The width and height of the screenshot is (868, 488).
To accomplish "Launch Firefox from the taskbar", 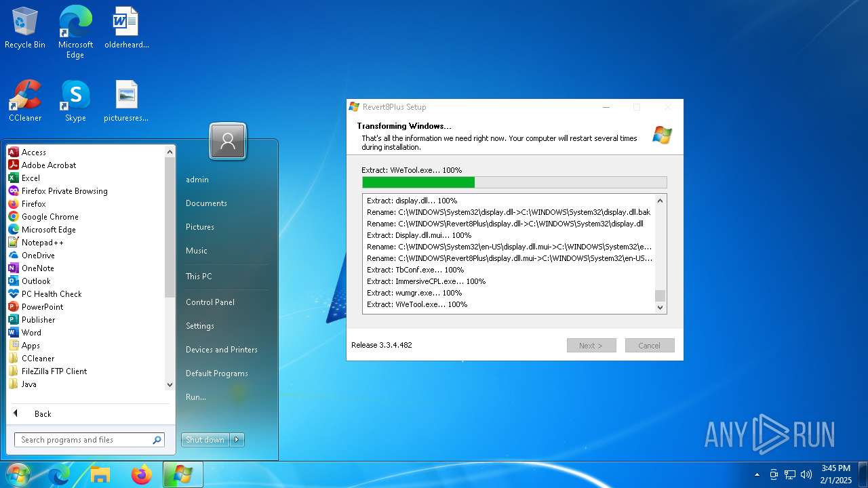I will point(141,474).
